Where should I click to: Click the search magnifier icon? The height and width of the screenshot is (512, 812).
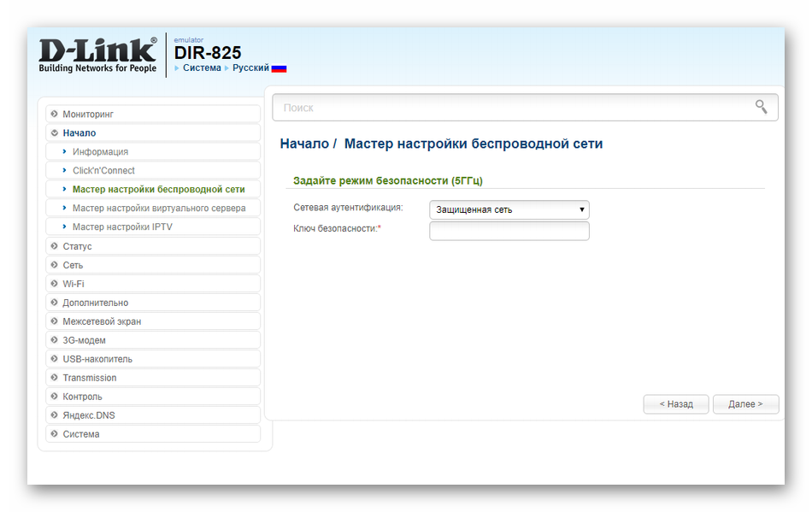(761, 107)
